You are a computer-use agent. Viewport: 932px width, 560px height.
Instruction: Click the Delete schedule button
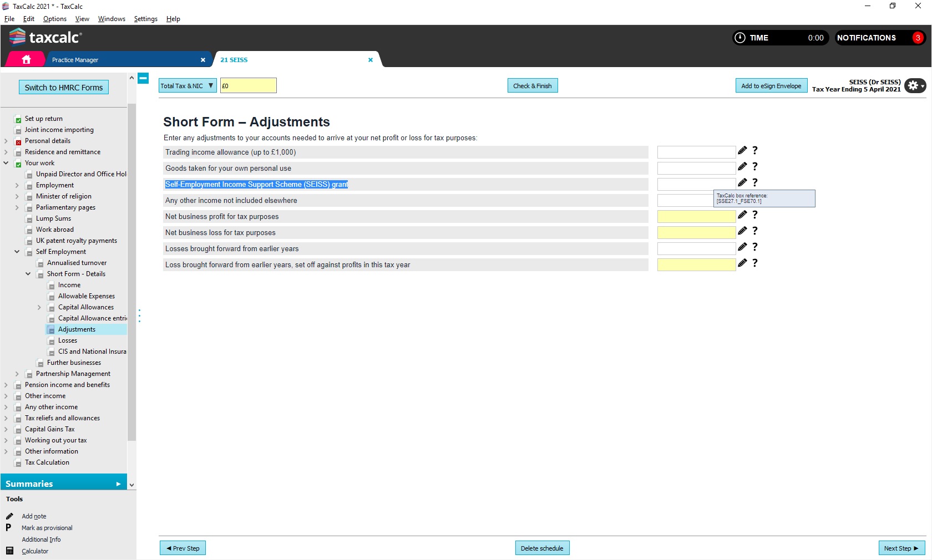542,548
